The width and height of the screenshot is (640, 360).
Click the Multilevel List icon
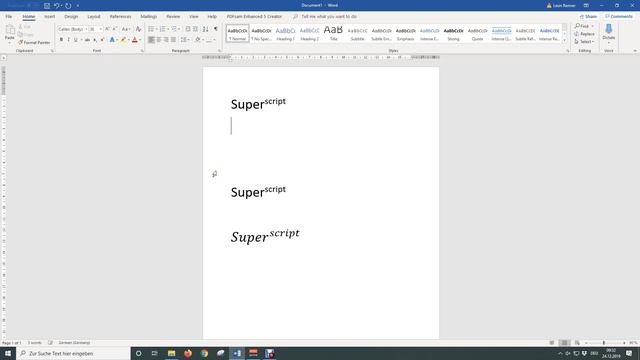point(174,29)
